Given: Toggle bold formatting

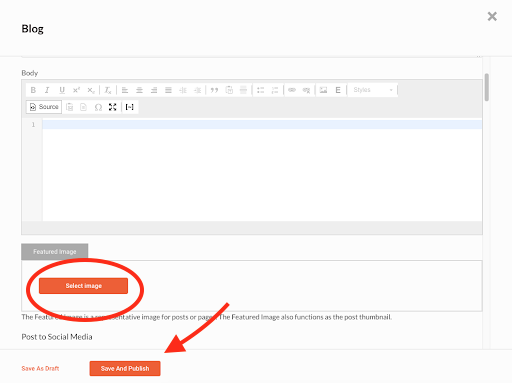Looking at the screenshot, I should tap(33, 90).
